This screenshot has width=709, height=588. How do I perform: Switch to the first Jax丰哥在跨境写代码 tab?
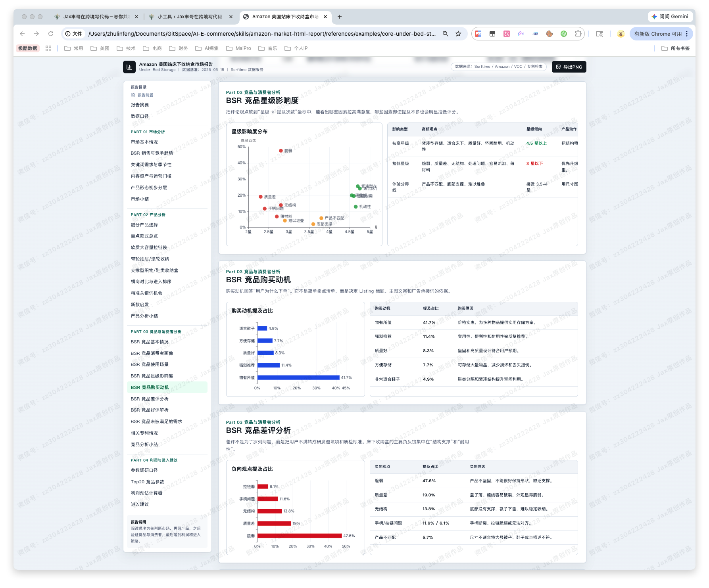[96, 17]
